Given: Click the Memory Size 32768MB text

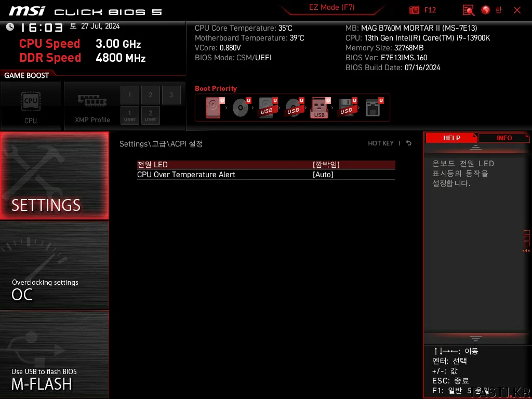Looking at the screenshot, I should pos(384,48).
